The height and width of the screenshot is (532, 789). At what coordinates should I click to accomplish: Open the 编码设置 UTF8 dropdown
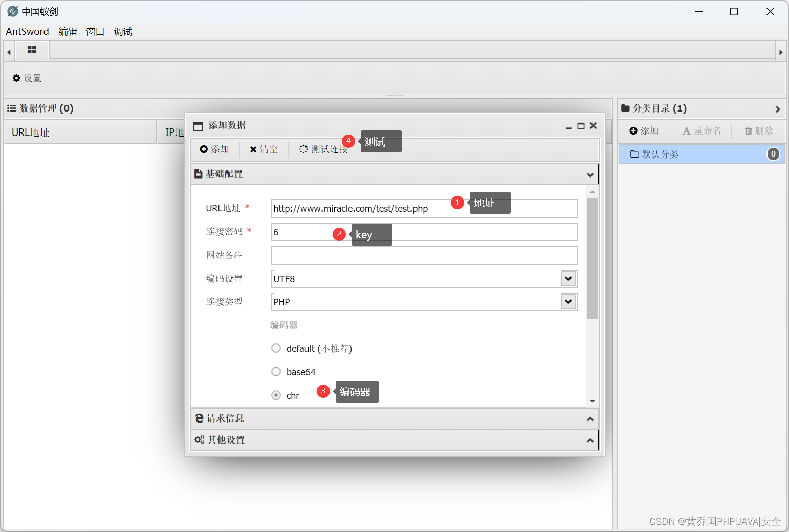(568, 278)
